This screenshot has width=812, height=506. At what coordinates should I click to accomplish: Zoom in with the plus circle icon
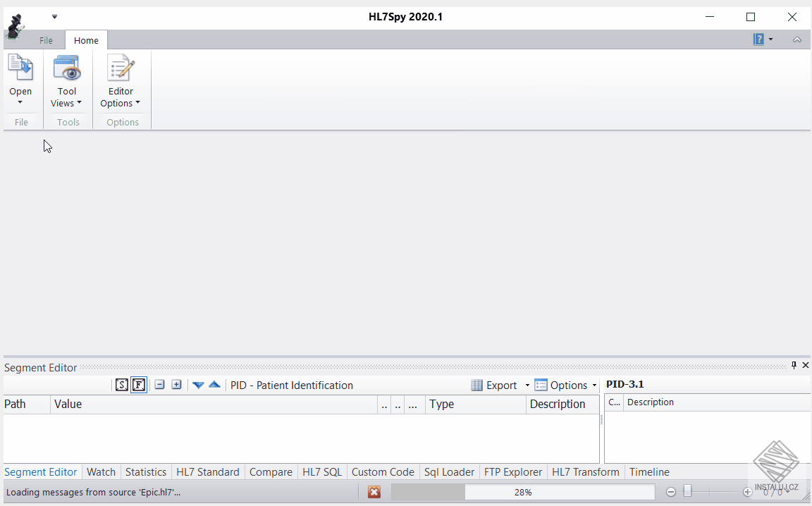pos(747,492)
